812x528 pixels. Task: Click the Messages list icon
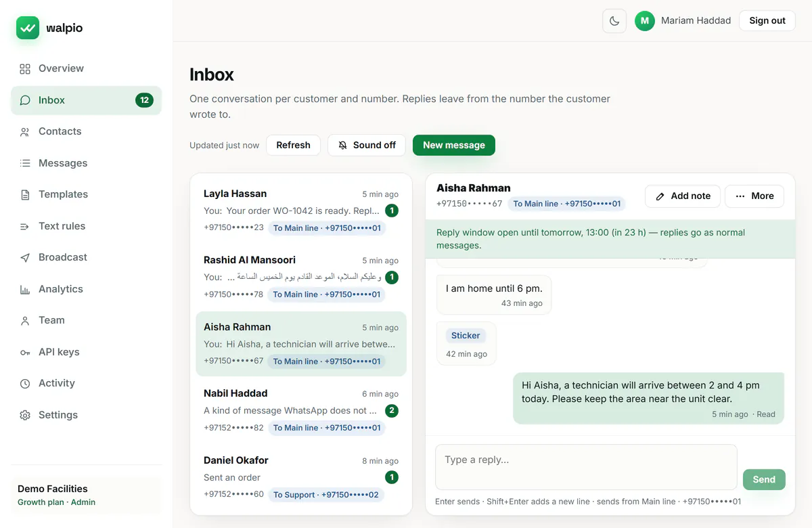click(x=25, y=163)
